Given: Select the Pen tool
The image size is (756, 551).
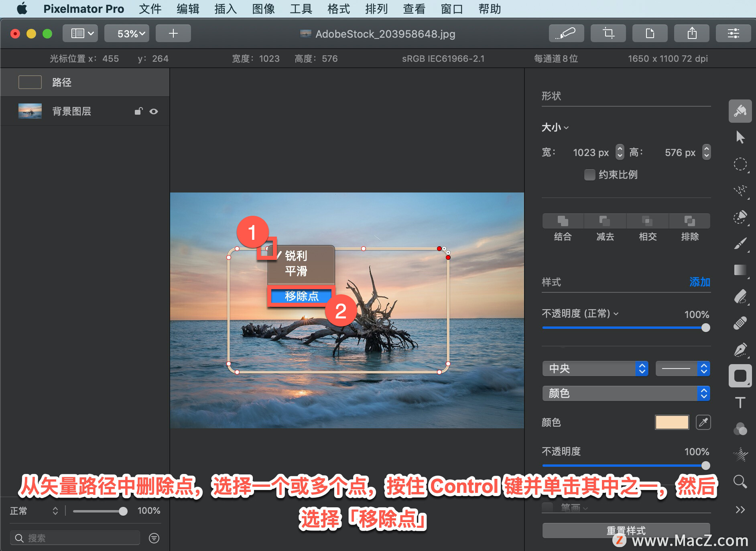Looking at the screenshot, I should 740,350.
